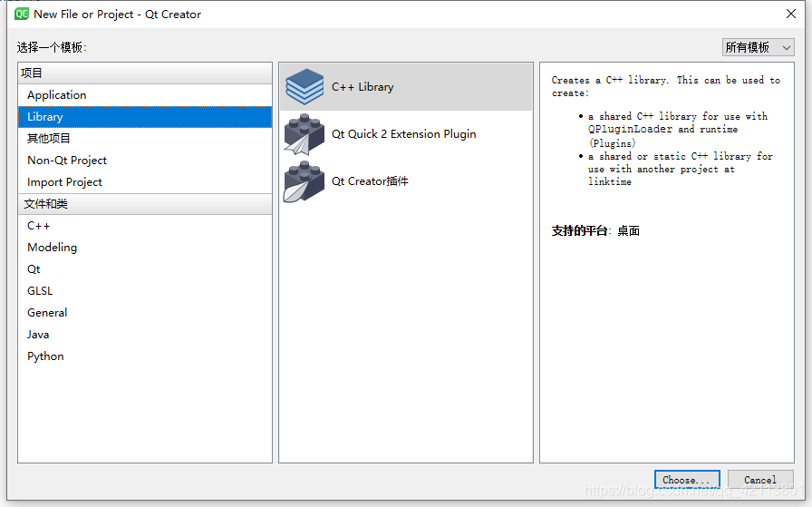
Task: Pick Qt Quick 2 Extension Plugin label
Action: (x=404, y=134)
